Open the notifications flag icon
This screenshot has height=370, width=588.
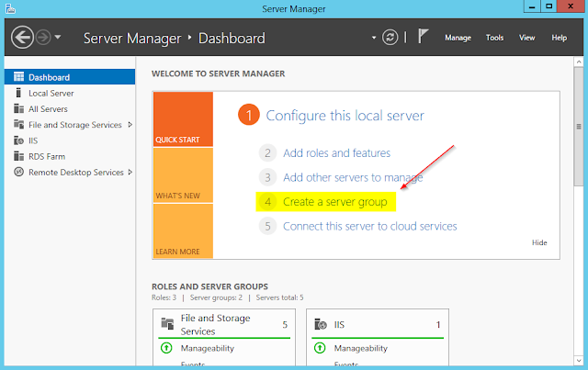(424, 38)
